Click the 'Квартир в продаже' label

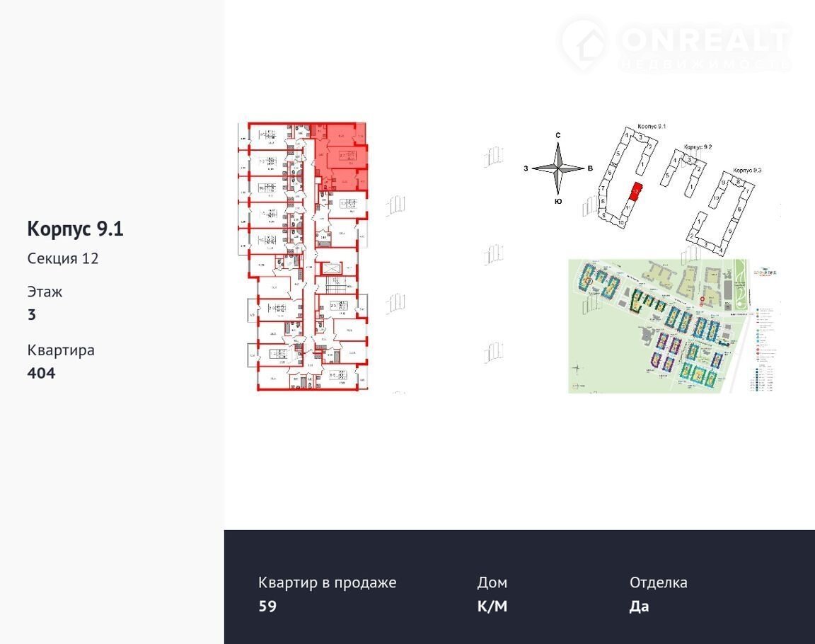click(327, 582)
